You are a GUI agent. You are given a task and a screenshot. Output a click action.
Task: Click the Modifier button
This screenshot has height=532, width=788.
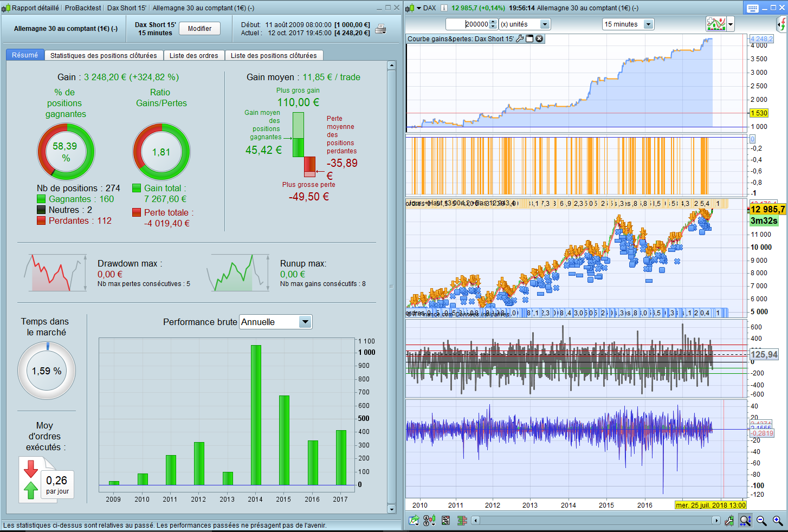(x=199, y=28)
